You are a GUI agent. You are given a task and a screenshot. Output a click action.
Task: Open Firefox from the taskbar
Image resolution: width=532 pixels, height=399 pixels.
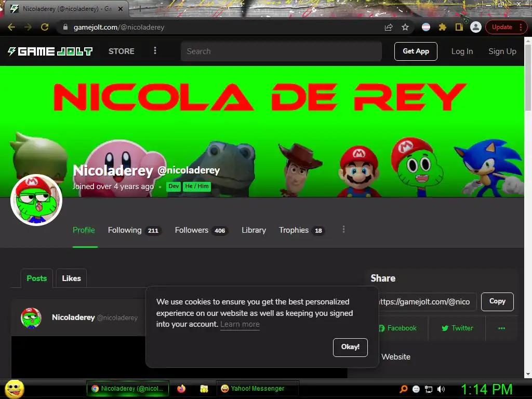[181, 389]
